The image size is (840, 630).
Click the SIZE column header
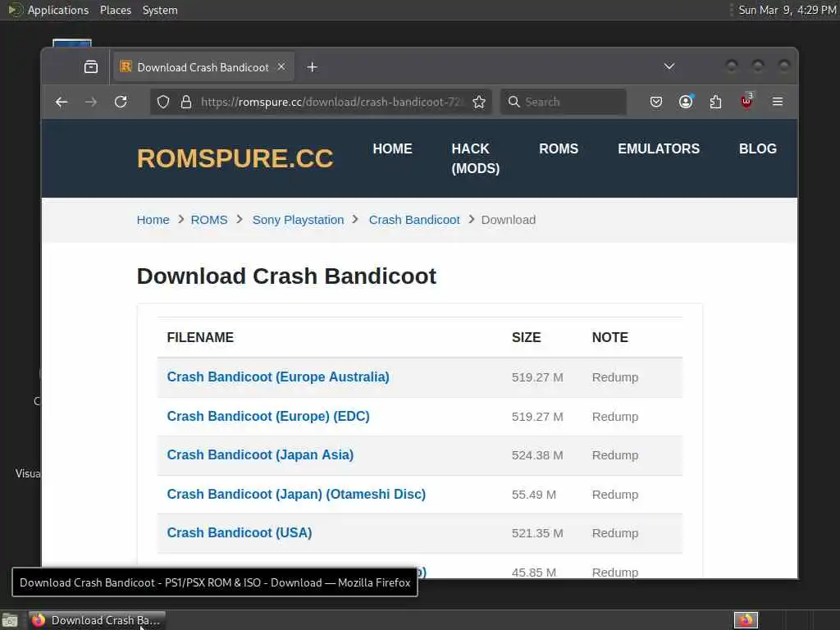coord(526,337)
